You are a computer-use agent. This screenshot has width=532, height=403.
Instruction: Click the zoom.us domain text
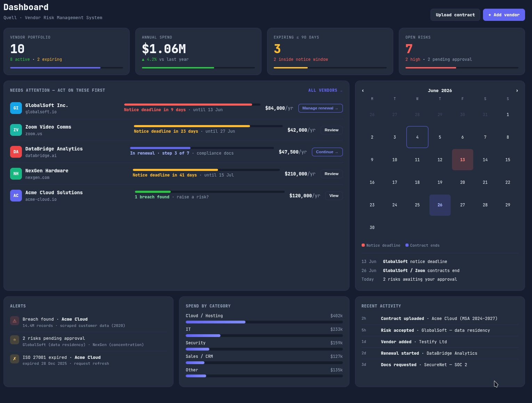[34, 134]
